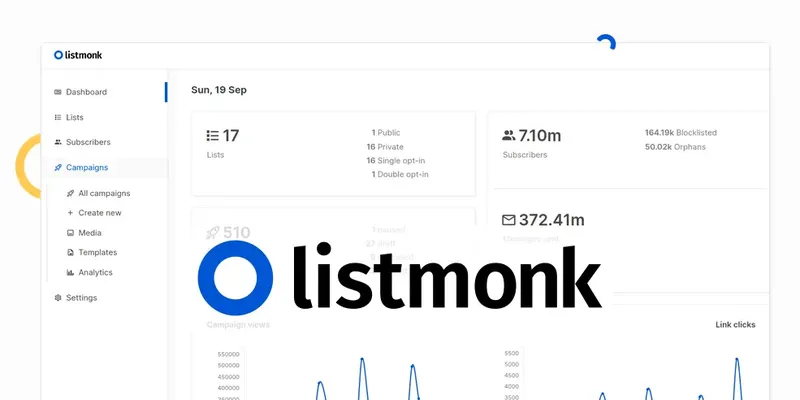
Task: Click the '16 Single opt-in' stat
Action: click(x=395, y=161)
